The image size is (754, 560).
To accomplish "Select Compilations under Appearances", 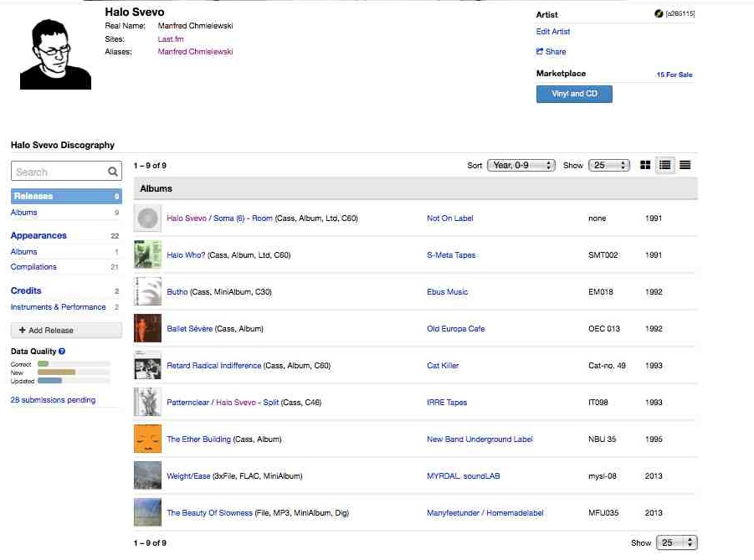I will (x=33, y=267).
